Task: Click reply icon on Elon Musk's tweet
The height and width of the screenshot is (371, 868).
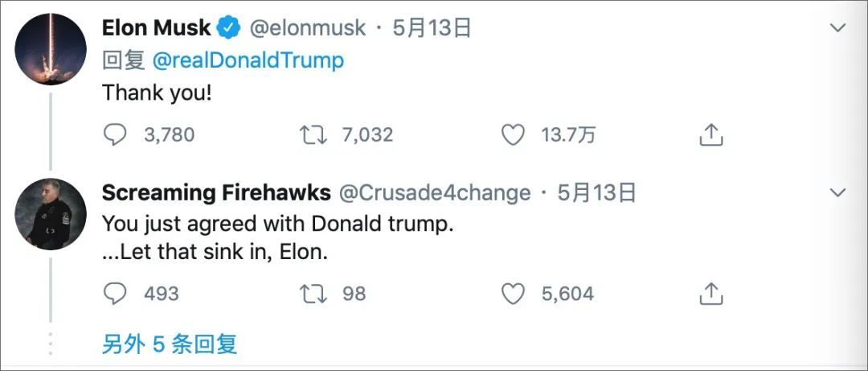Action: (x=116, y=134)
